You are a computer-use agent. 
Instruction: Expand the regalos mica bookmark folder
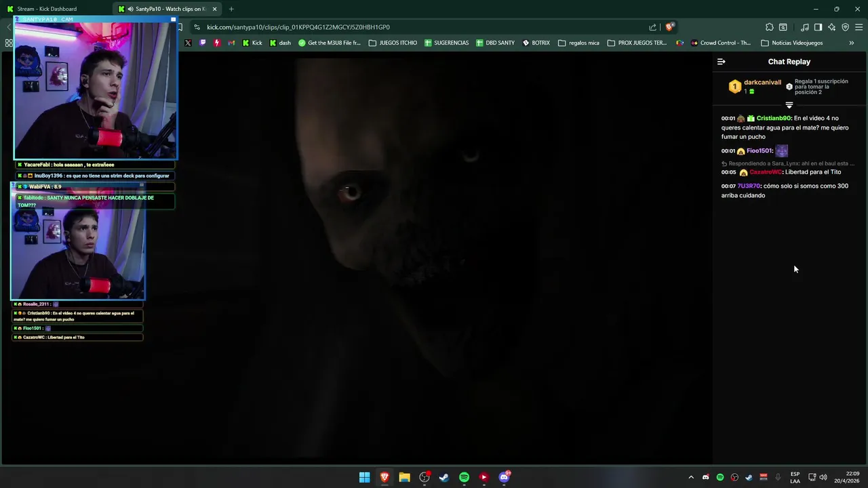(578, 43)
